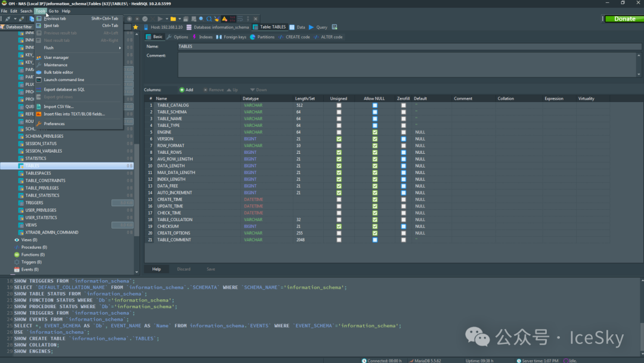Toggle Unsigned checkbox for the VERSION column

[x=339, y=139]
